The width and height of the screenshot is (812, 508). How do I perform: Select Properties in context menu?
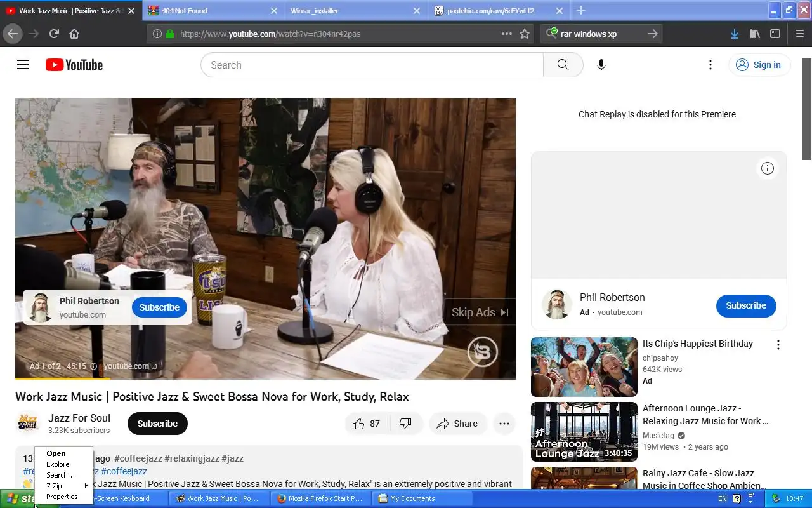[62, 497]
